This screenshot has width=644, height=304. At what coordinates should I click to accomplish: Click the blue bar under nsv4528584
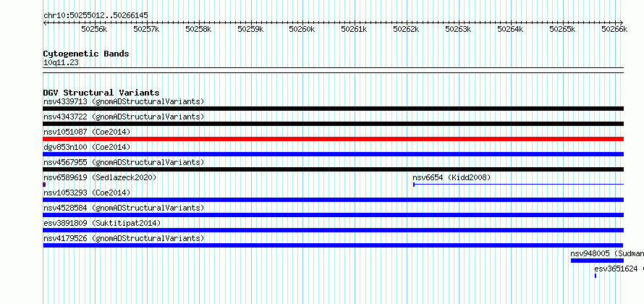click(x=333, y=215)
